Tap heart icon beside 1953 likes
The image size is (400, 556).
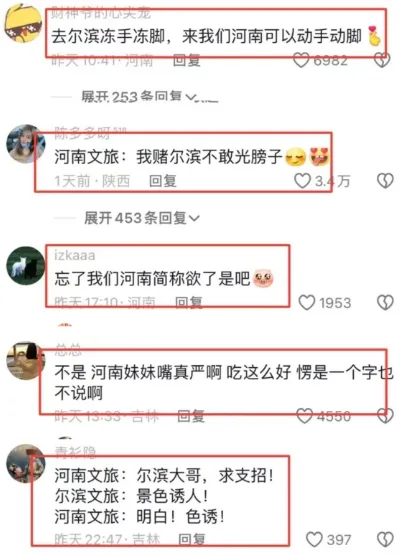click(x=306, y=303)
